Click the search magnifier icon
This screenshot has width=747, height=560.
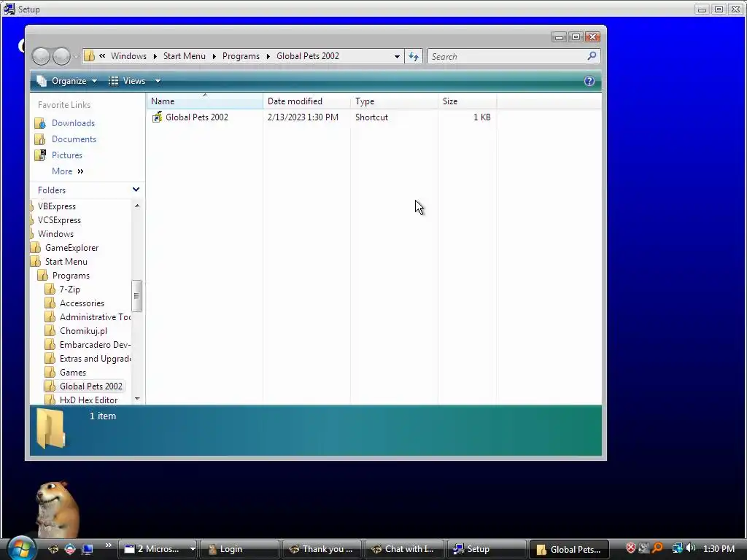592,55
